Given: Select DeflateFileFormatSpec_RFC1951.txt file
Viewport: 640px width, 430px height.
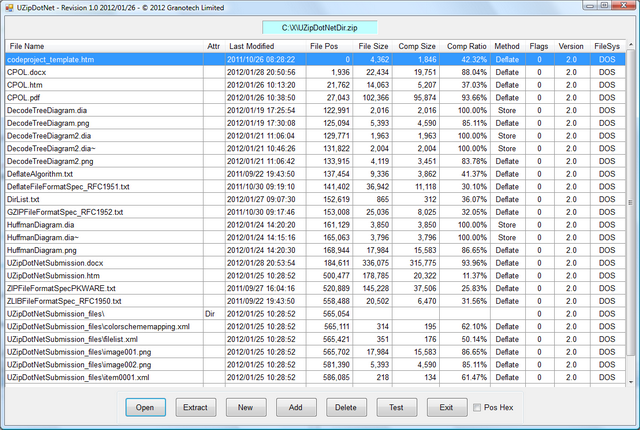Looking at the screenshot, I should [315, 186].
